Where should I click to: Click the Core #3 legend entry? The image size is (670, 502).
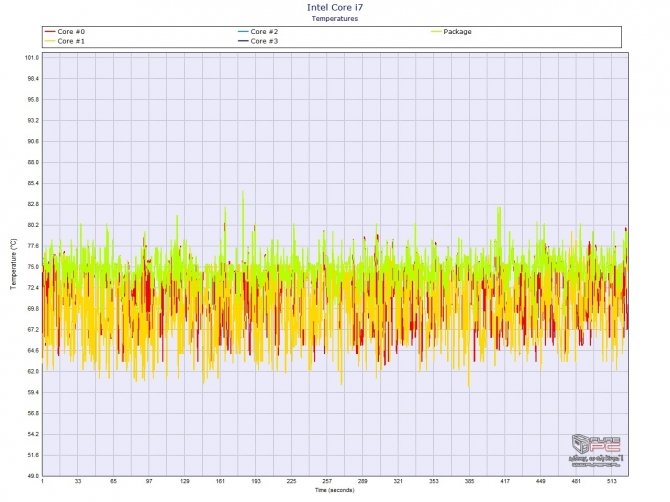tap(258, 41)
